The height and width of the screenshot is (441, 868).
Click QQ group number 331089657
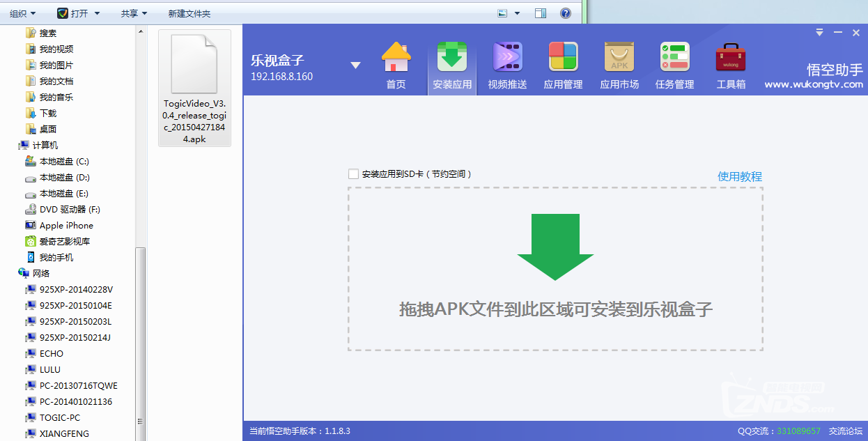pyautogui.click(x=798, y=431)
